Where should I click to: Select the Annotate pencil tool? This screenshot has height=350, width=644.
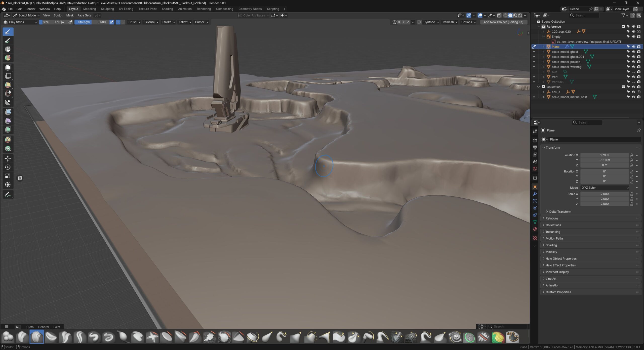click(8, 195)
